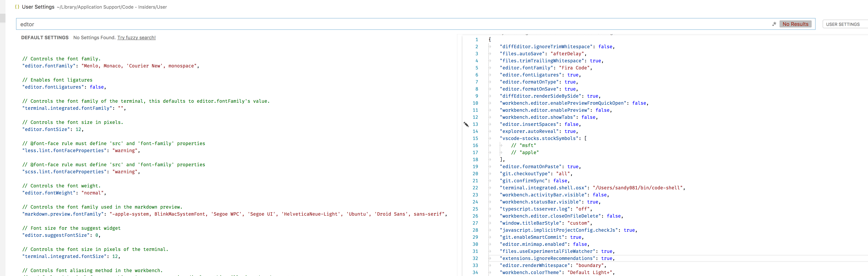Select the User Settings editor tab title
Image resolution: width=868 pixels, height=276 pixels.
click(x=38, y=7)
